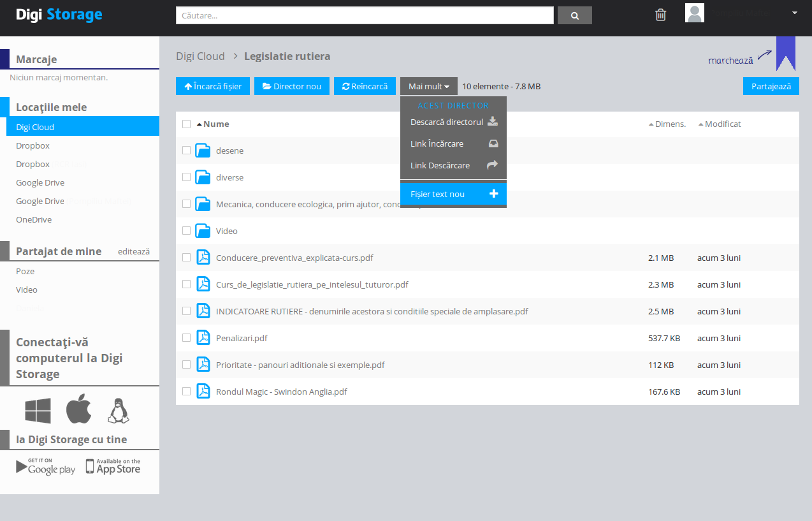Tick the checkbox next to desene folder

(x=186, y=150)
